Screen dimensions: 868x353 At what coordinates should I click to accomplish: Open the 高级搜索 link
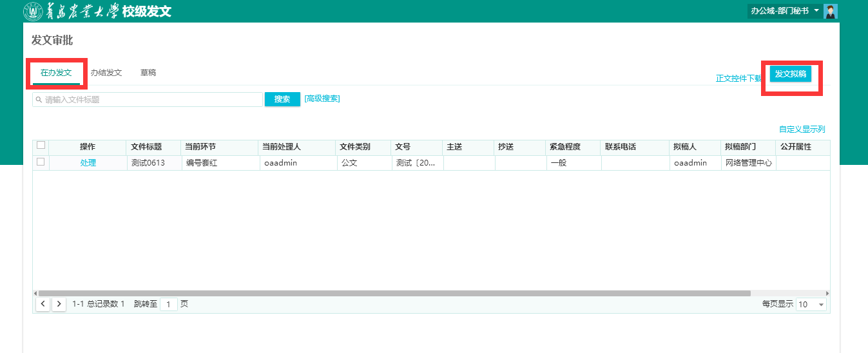coord(322,99)
